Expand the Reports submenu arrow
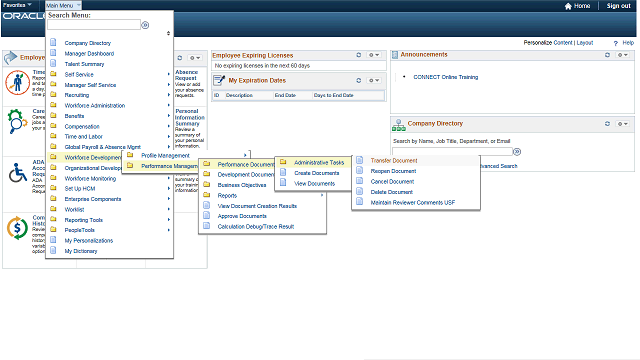Viewport: 640px width, 360px height. (322, 195)
